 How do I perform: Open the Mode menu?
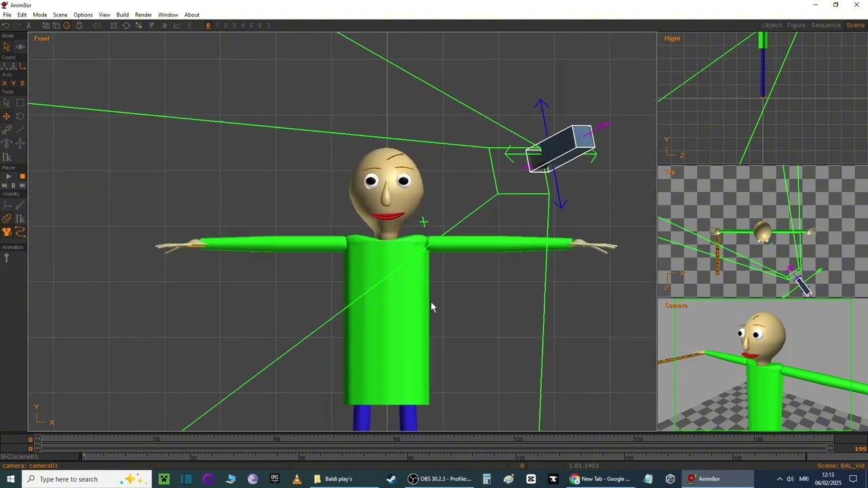40,15
